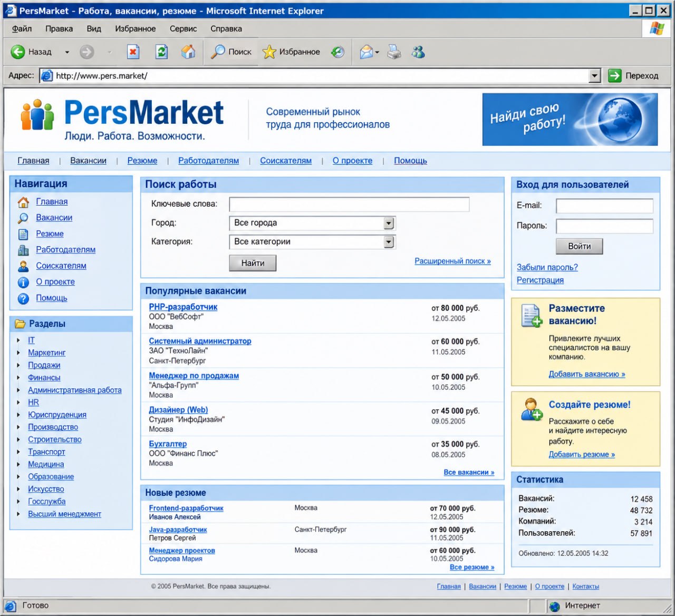Select О проекте in the top navigation bar
This screenshot has width=675, height=616.
pyautogui.click(x=352, y=161)
